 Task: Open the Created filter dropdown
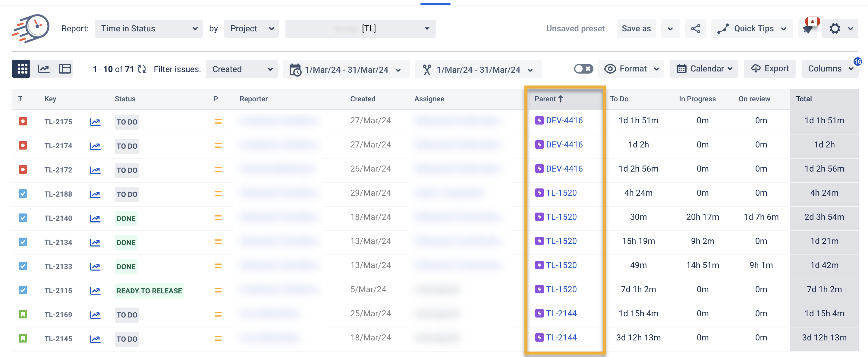pos(242,69)
